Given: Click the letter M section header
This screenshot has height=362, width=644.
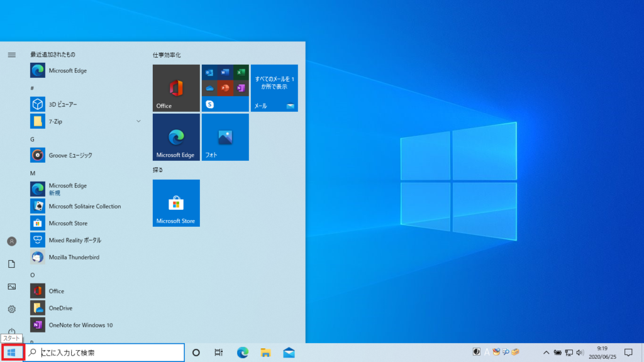Looking at the screenshot, I should click(33, 173).
